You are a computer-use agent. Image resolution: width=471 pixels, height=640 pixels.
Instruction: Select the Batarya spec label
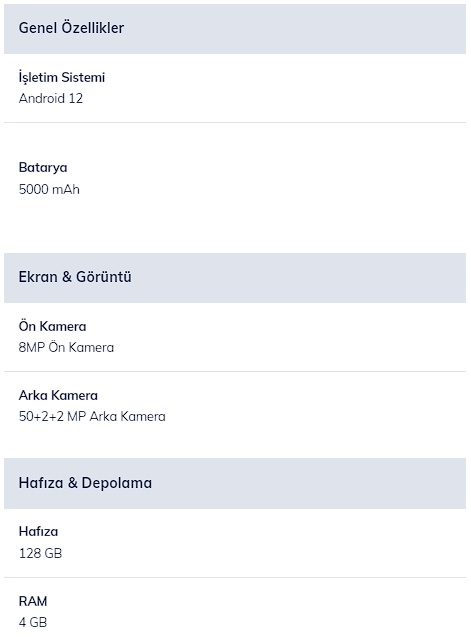43,168
